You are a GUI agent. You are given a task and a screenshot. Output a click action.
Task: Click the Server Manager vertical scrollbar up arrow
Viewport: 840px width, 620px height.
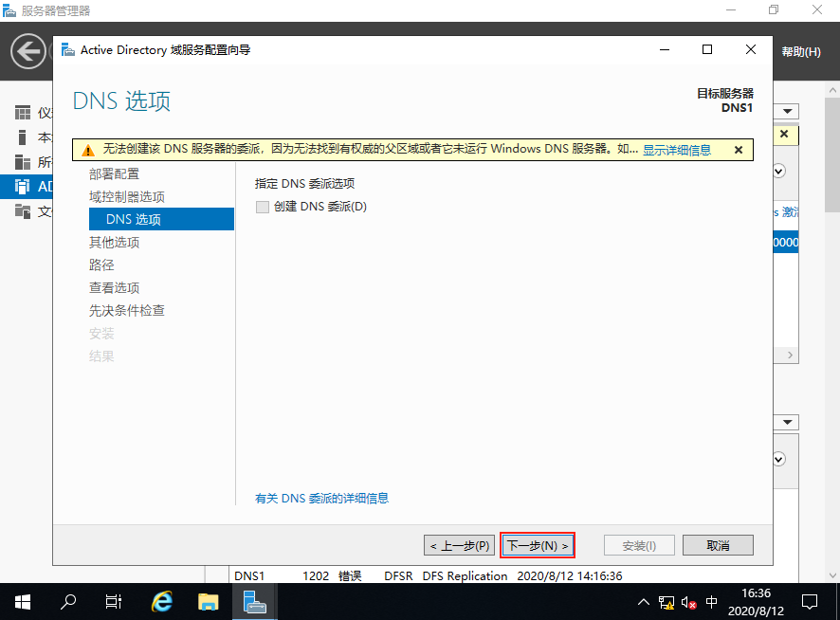pos(832,90)
